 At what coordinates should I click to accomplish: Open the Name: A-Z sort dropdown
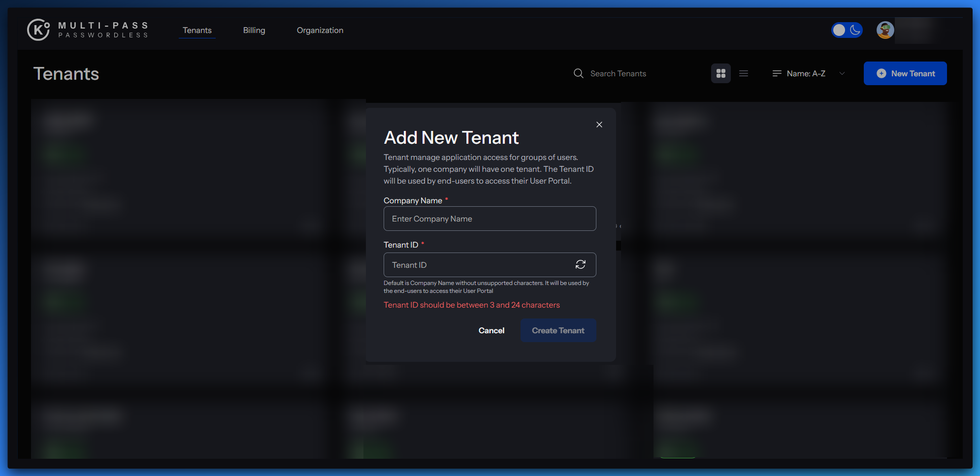click(806, 73)
